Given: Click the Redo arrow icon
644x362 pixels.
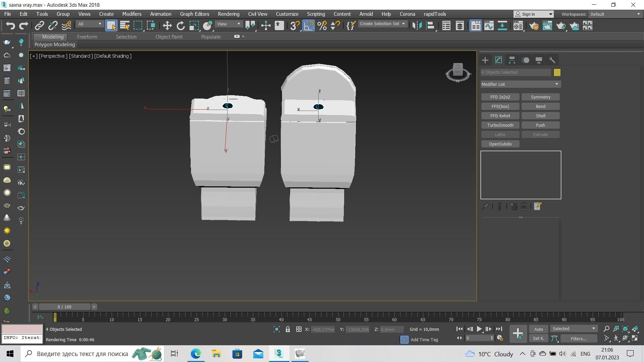Looking at the screenshot, I should coord(23,25).
